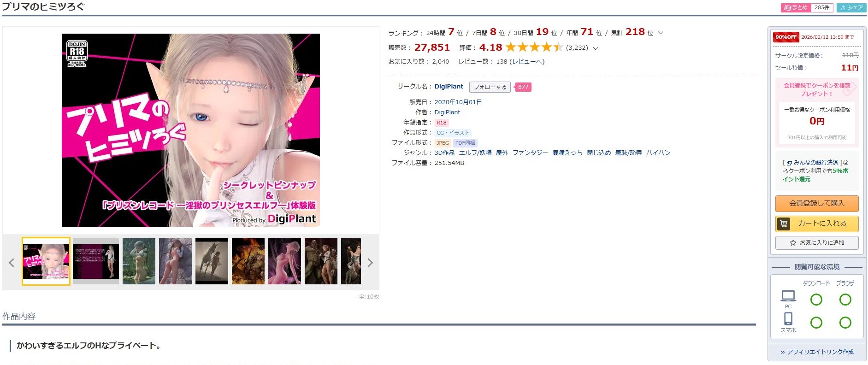Click the シェア share button
Viewport: 868px width, 365px height.
(851, 8)
